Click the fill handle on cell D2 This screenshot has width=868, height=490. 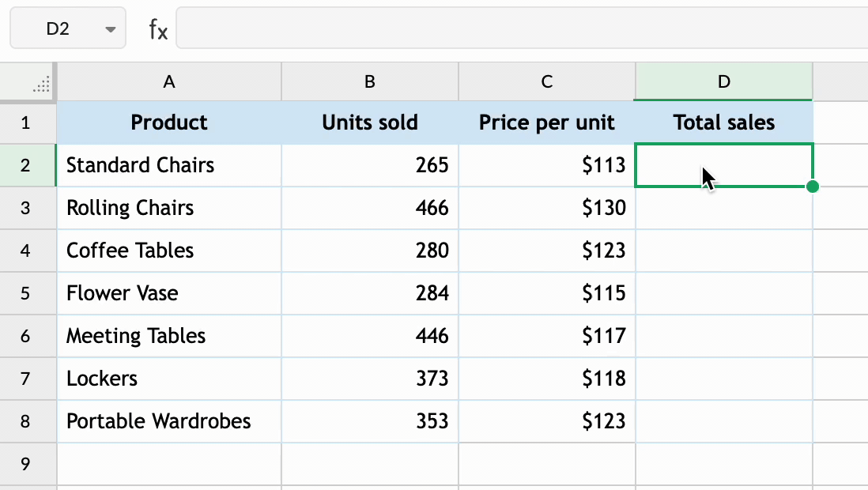click(x=813, y=187)
